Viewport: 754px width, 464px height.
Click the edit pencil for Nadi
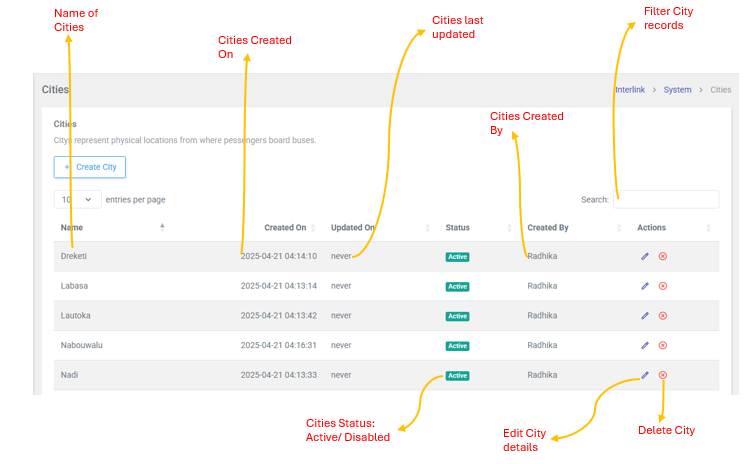point(645,375)
